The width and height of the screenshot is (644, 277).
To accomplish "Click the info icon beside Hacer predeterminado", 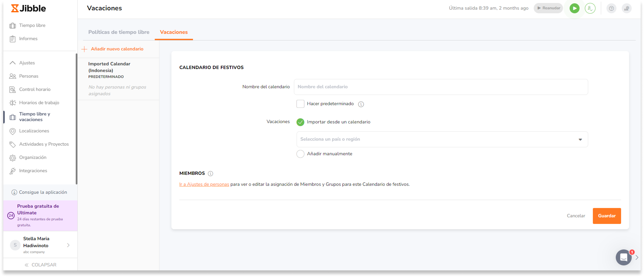I will [x=361, y=104].
